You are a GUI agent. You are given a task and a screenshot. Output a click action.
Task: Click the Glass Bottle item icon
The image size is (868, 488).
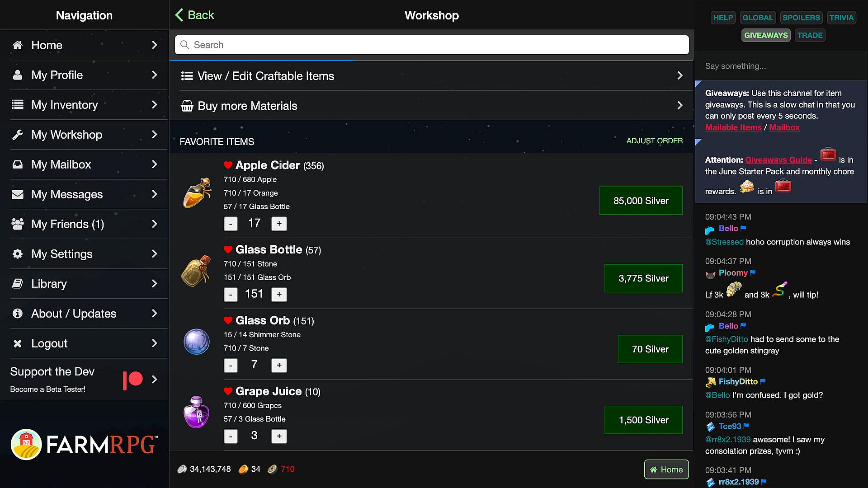click(197, 271)
